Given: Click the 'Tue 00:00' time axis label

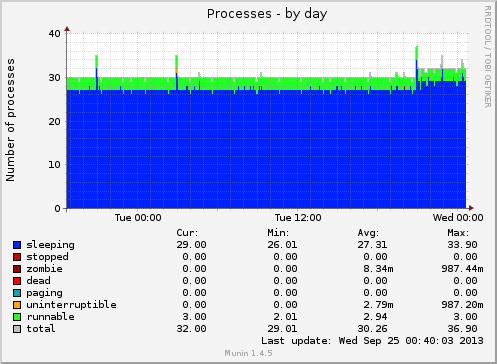Looking at the screenshot, I should pos(138,218).
